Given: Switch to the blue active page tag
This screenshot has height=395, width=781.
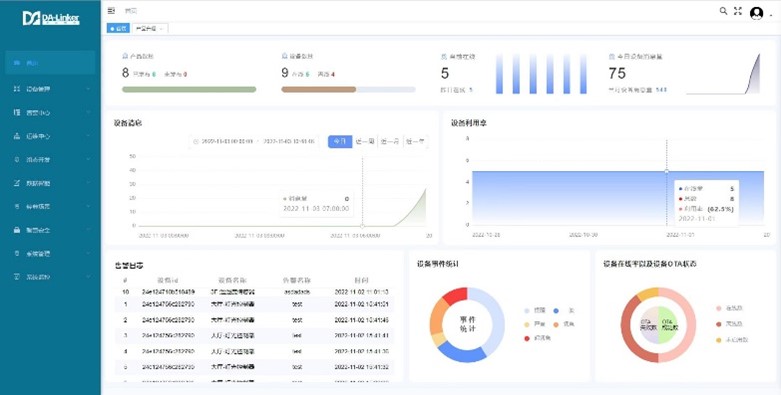Looking at the screenshot, I should pos(119,28).
